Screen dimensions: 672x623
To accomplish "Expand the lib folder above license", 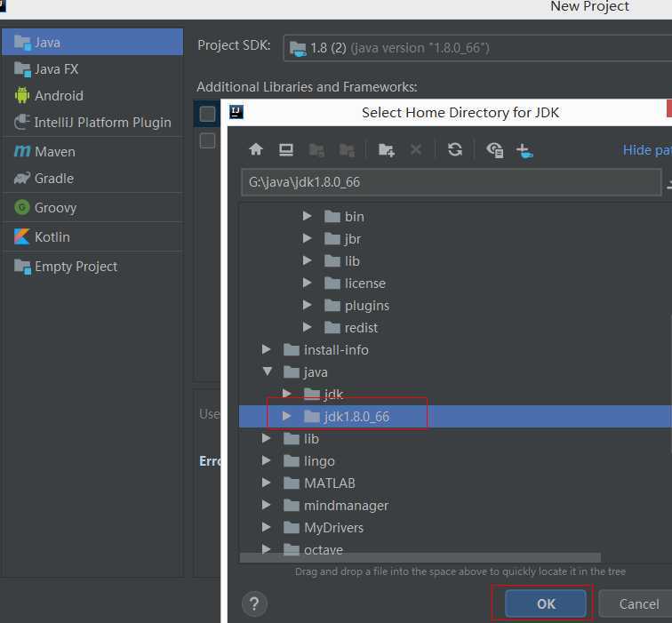I will pyautogui.click(x=307, y=260).
